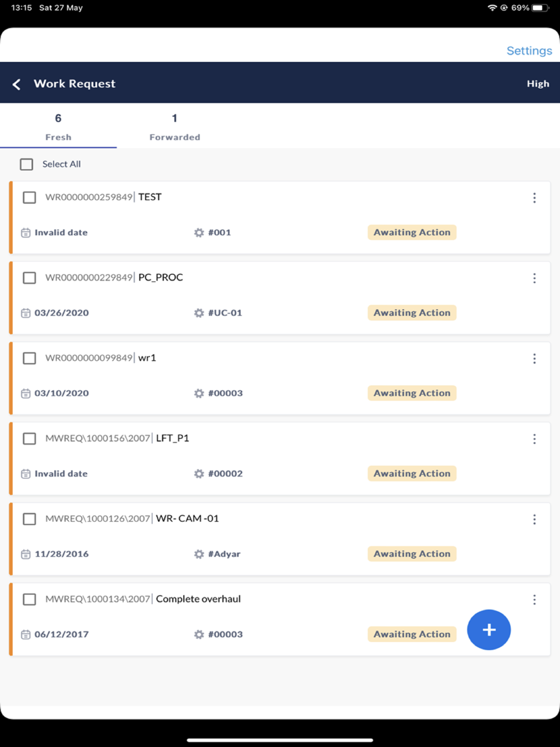Tap the Wi-Fi status icon
This screenshot has width=560, height=747.
click(x=492, y=8)
